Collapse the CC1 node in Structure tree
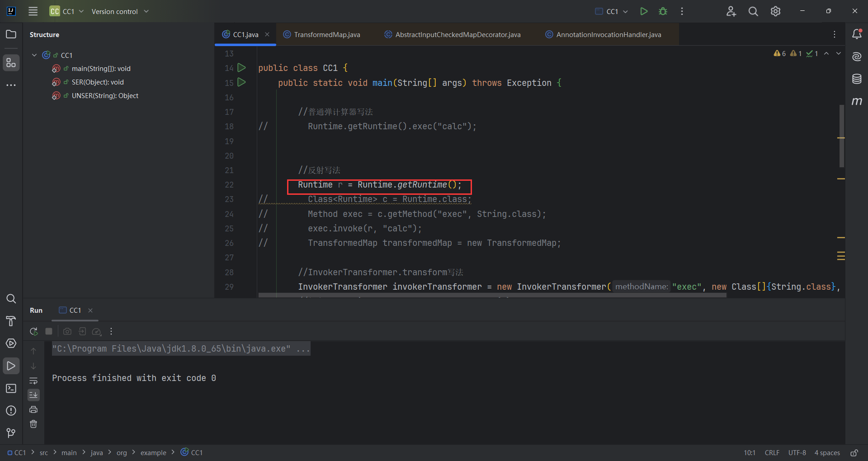 [34, 55]
